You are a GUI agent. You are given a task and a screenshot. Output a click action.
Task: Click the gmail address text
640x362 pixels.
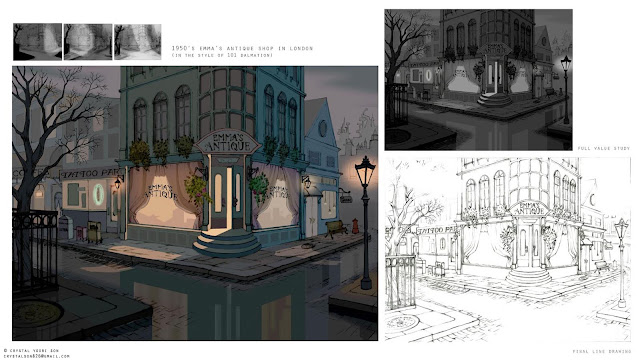pyautogui.click(x=37, y=356)
